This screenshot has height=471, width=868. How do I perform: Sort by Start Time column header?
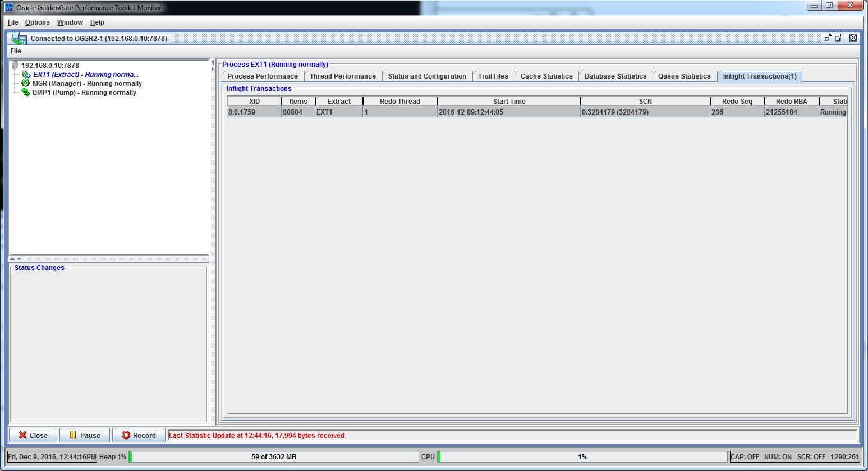coord(509,102)
